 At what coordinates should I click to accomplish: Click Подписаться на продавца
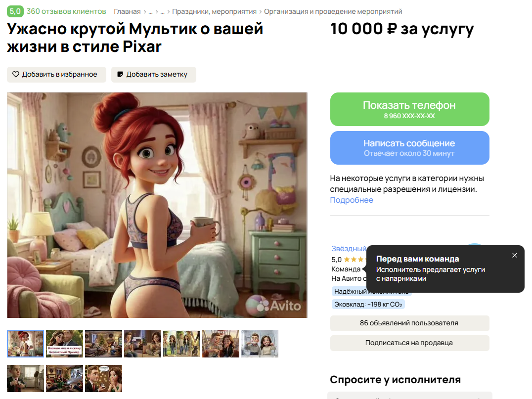pyautogui.click(x=409, y=343)
